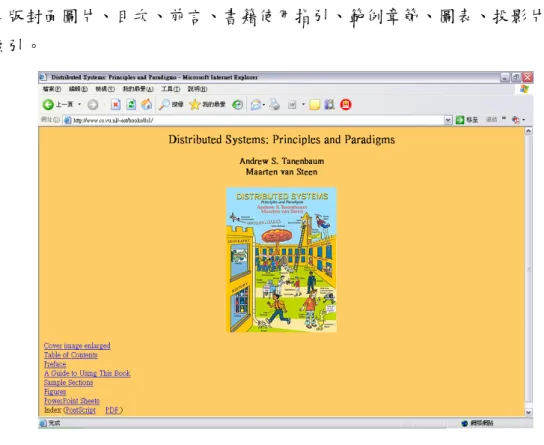Open the Back history dropdown arrow

[79, 104]
